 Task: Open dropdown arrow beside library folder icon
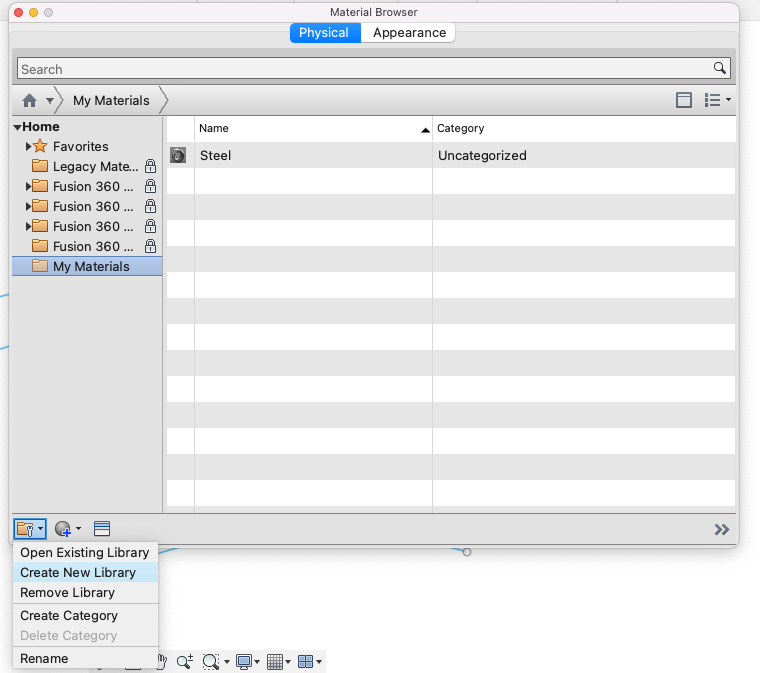click(41, 529)
